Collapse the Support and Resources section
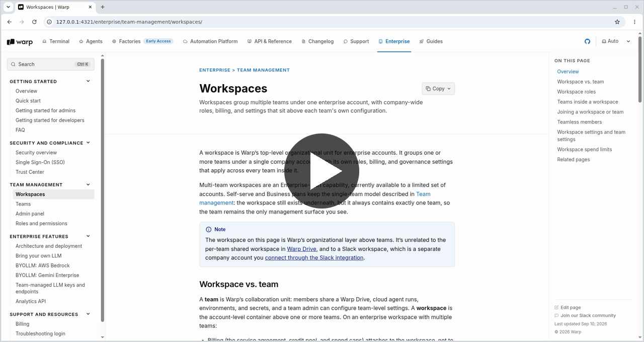 click(88, 314)
